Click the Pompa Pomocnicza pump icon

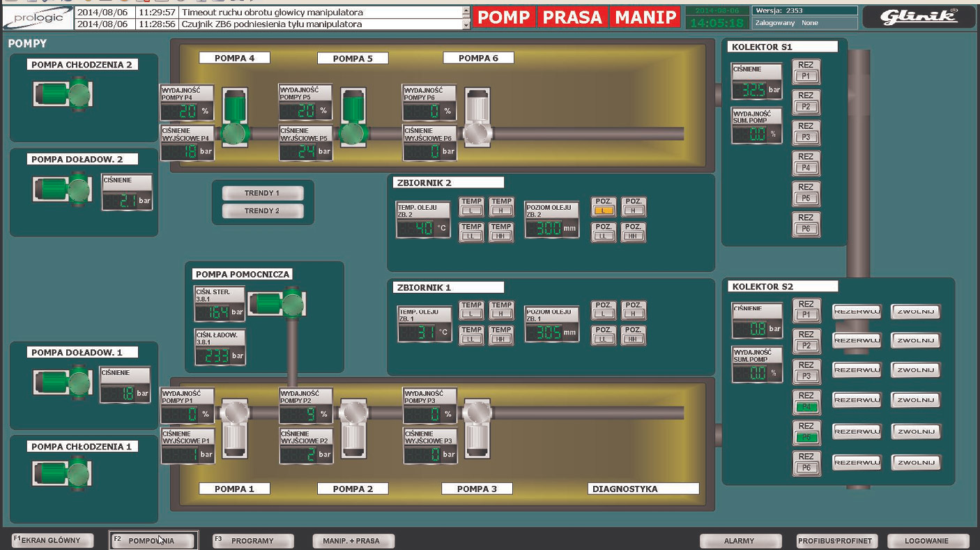[x=278, y=303]
